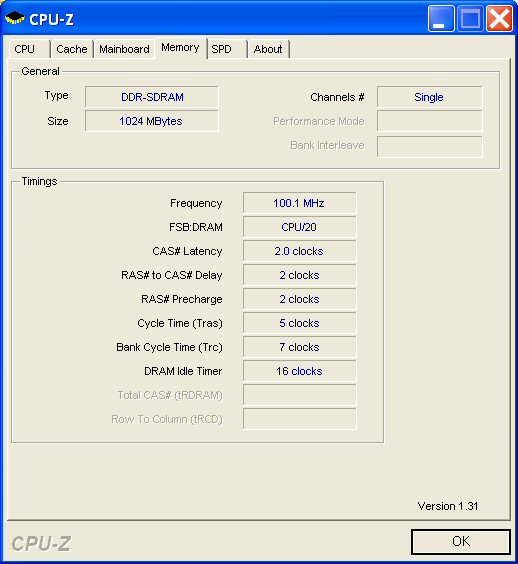Image resolution: width=518 pixels, height=564 pixels.
Task: Click the CAS# Latency label
Action: coord(187,251)
